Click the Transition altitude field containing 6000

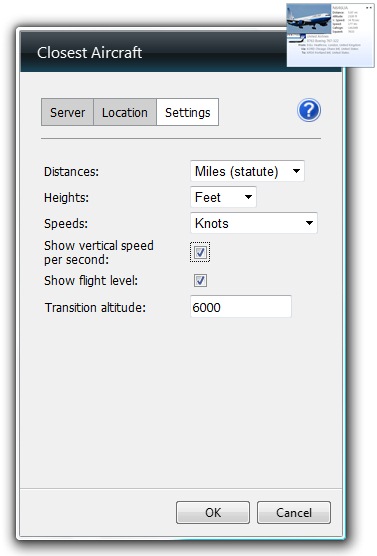click(241, 307)
